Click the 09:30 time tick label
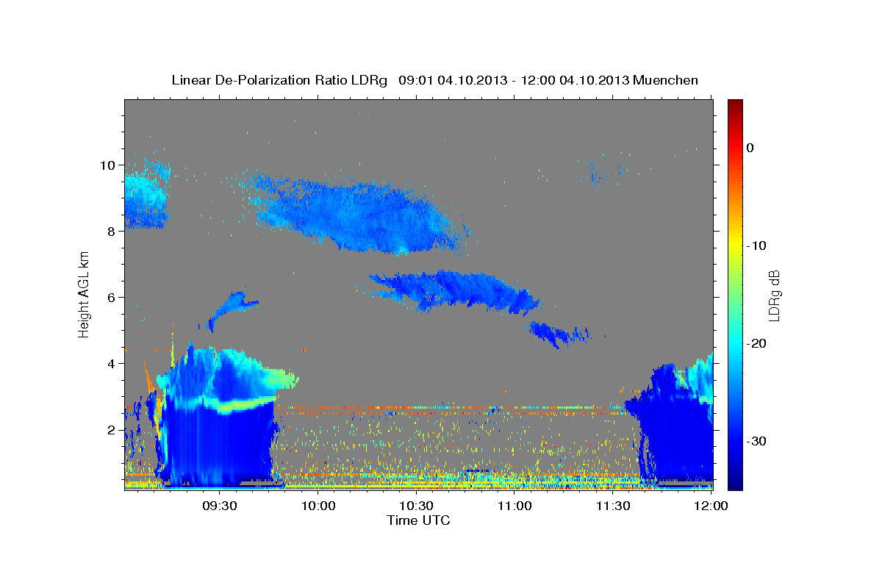Viewport: 882px width, 588px height. click(220, 506)
